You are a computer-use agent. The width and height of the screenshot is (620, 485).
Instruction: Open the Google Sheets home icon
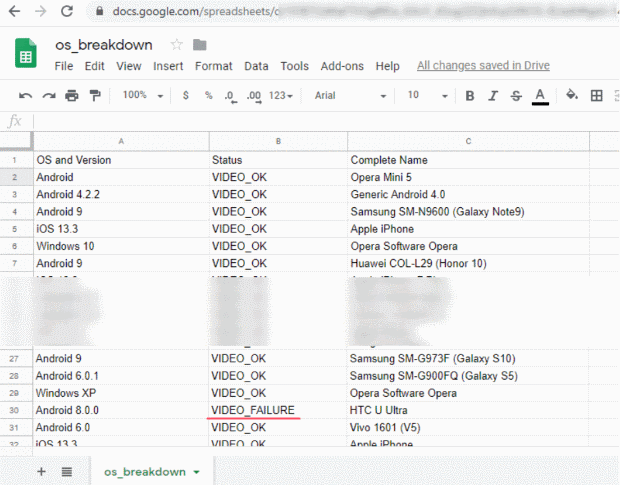26,53
